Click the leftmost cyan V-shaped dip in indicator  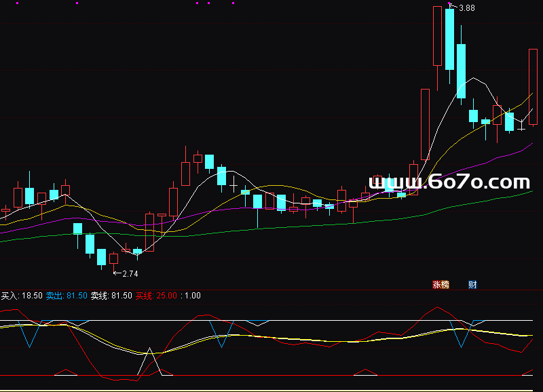[x=29, y=347]
